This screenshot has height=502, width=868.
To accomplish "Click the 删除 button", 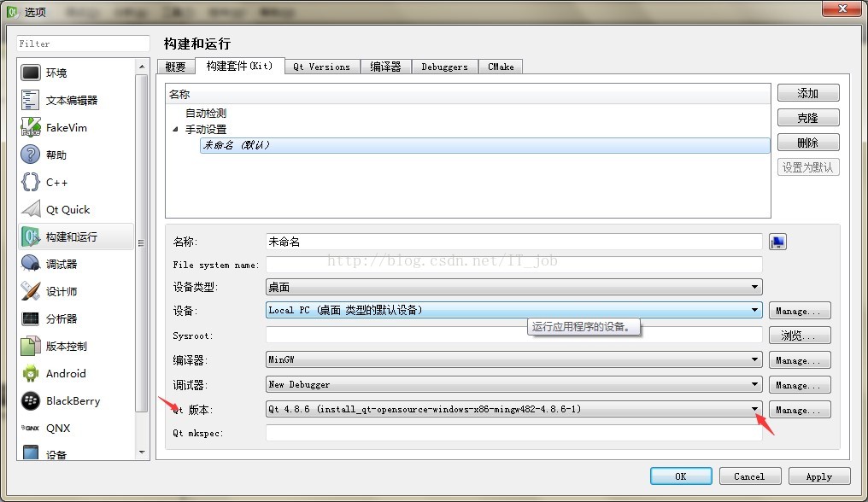I will (808, 143).
